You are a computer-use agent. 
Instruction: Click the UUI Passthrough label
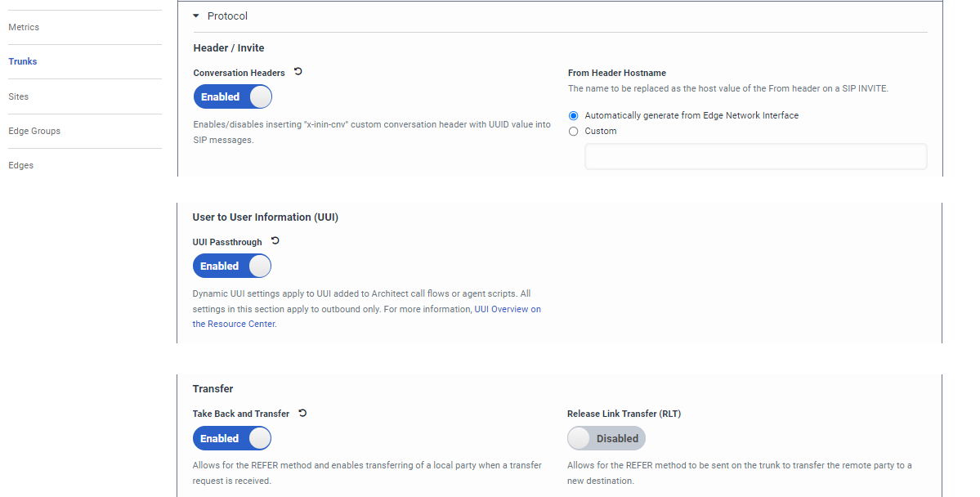227,242
